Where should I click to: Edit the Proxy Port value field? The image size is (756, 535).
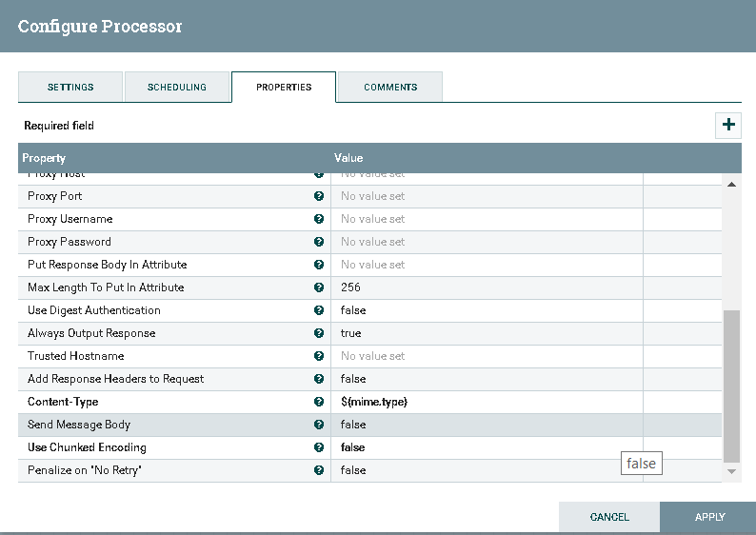click(487, 196)
